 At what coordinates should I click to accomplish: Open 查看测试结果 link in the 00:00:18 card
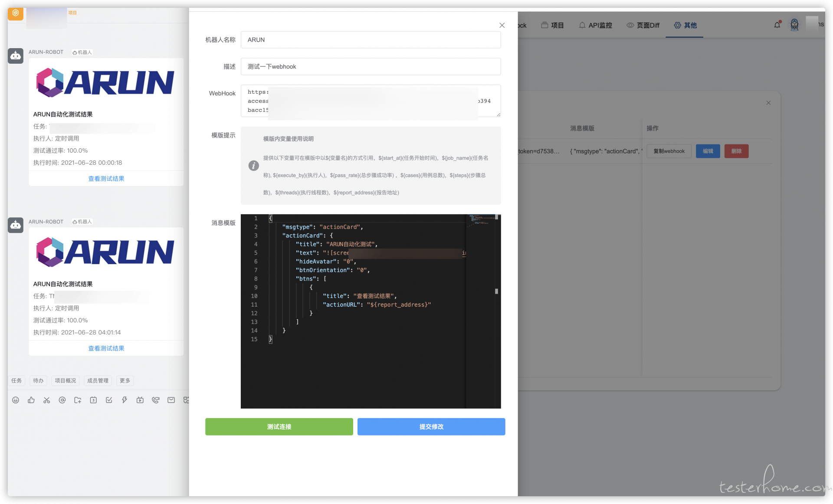(x=106, y=179)
